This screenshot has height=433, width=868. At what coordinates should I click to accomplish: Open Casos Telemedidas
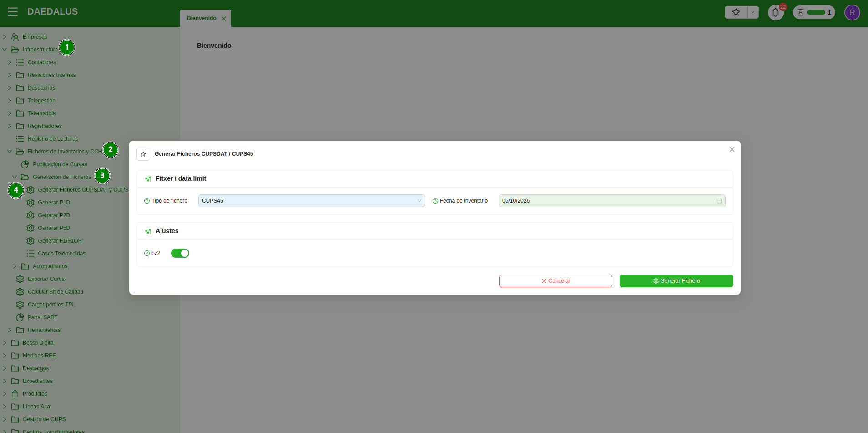tap(61, 254)
